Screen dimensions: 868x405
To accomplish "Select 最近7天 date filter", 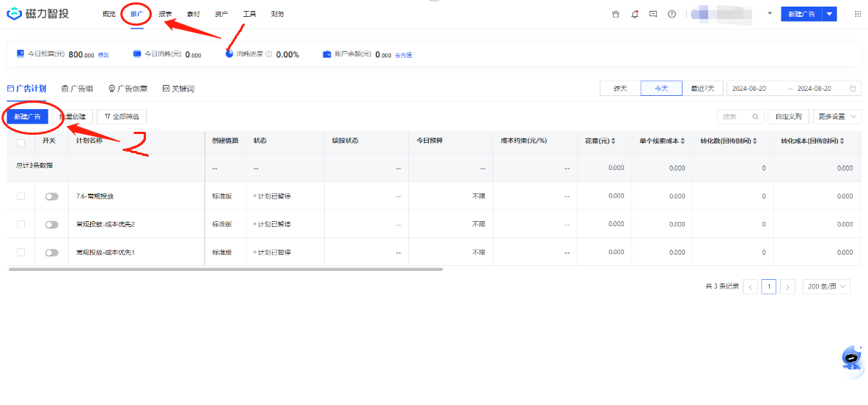I will 702,89.
